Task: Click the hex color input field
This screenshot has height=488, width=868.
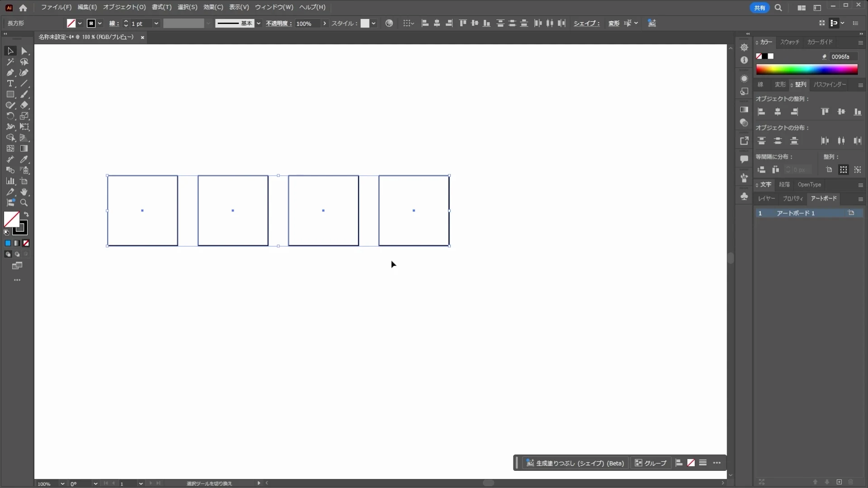Action: click(844, 56)
